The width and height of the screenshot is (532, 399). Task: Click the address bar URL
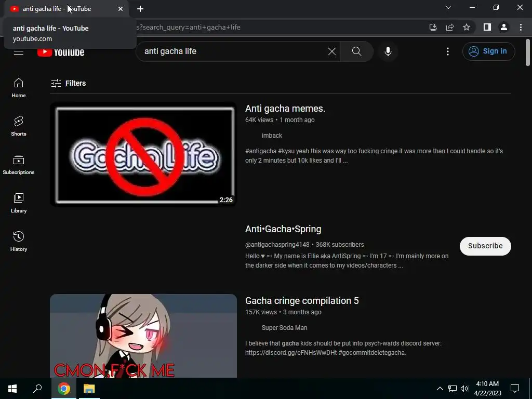click(188, 27)
